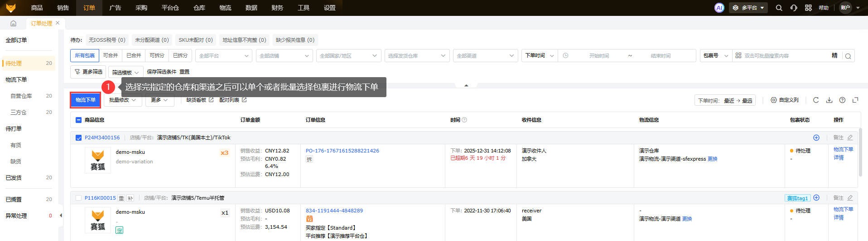868x241 pixels.
Task: Add tag to package P116K00015
Action: point(816,197)
